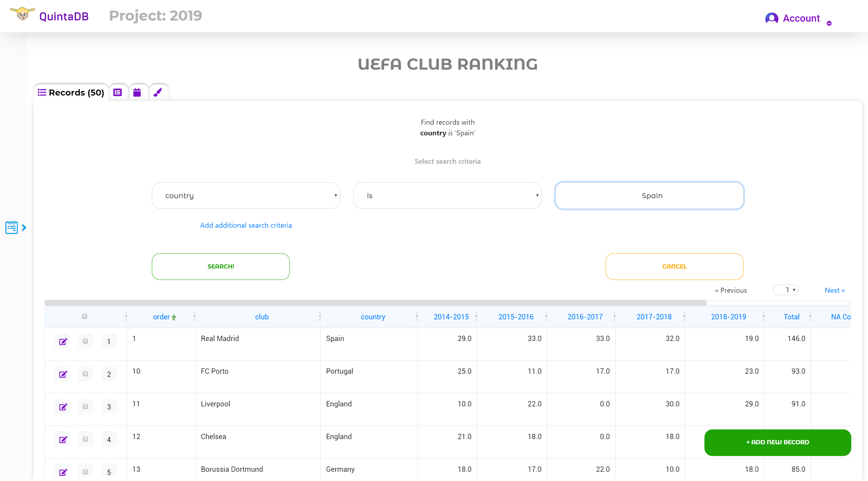Sort by the Total column header
The image size is (868, 481).
(x=792, y=317)
